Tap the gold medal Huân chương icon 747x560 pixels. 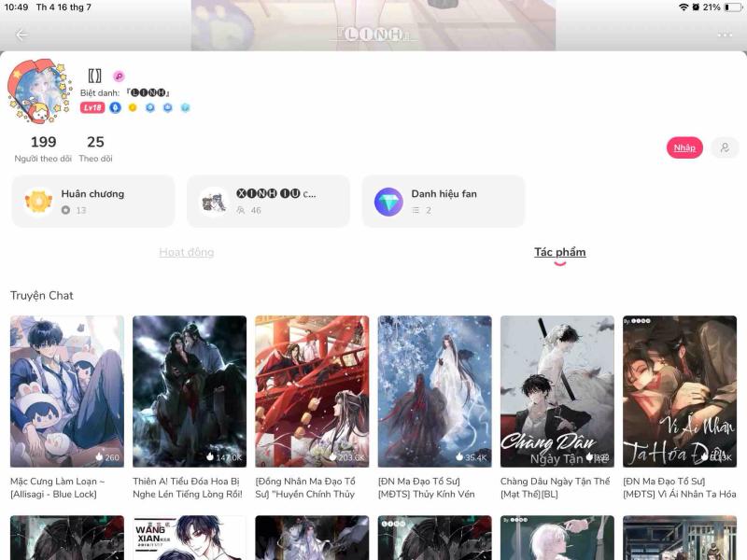[38, 202]
